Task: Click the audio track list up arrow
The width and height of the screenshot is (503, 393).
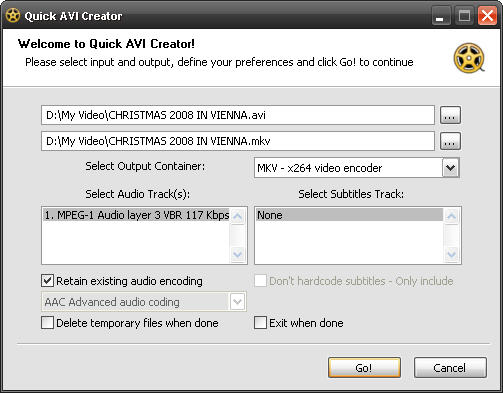Action: tap(238, 216)
